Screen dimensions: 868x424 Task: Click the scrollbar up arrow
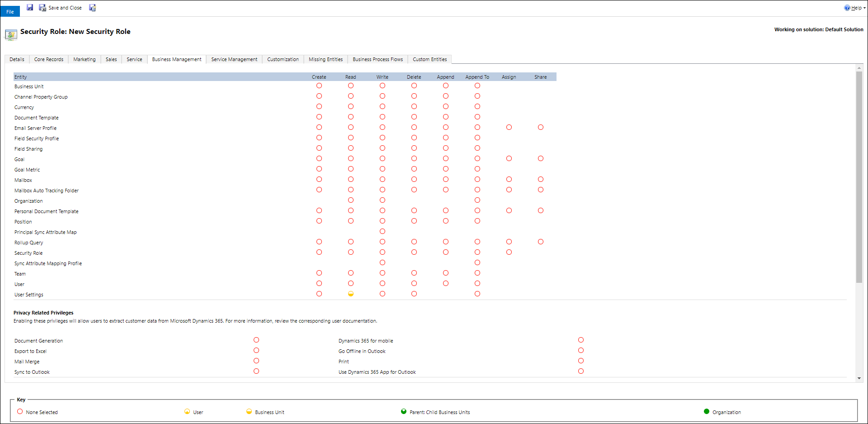tap(859, 68)
